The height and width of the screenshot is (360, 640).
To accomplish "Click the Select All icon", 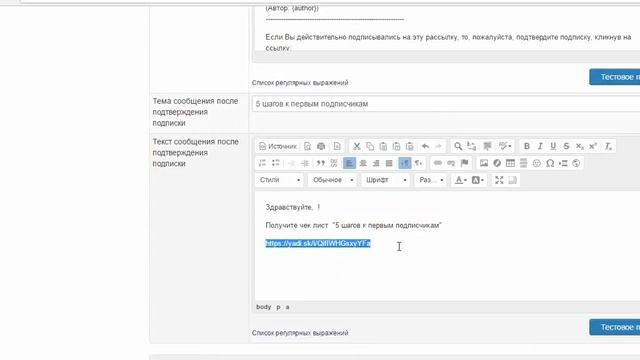I will pos(487,146).
